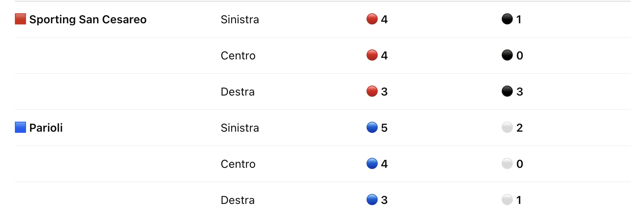
Task: Click the red ball in Sporting Centro row
Action: pyautogui.click(x=372, y=55)
